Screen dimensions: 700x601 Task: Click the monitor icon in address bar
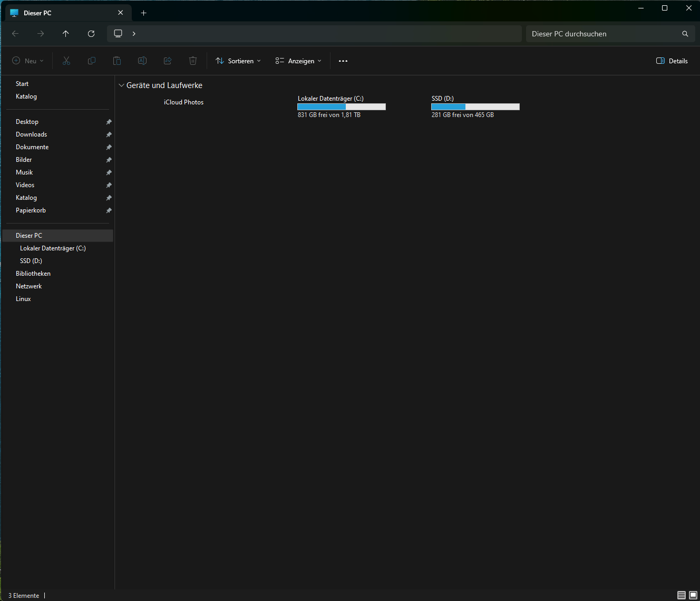pyautogui.click(x=118, y=34)
